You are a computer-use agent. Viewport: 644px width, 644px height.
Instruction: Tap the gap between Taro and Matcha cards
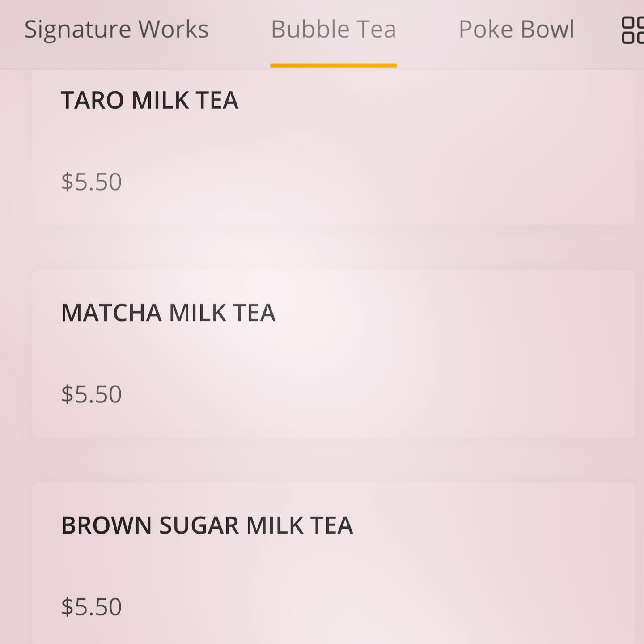[x=333, y=247]
